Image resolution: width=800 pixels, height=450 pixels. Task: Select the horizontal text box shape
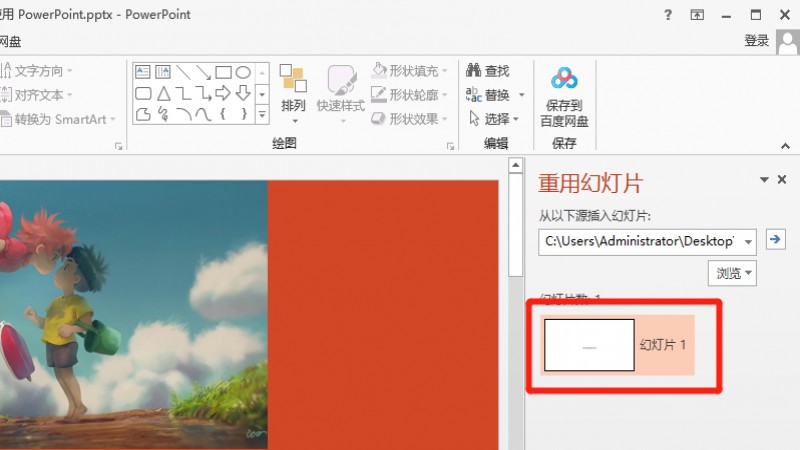point(143,72)
